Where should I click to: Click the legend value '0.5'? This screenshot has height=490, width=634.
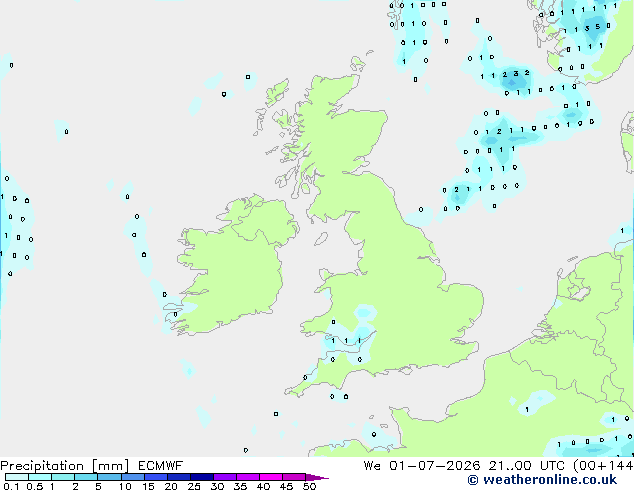pyautogui.click(x=35, y=486)
